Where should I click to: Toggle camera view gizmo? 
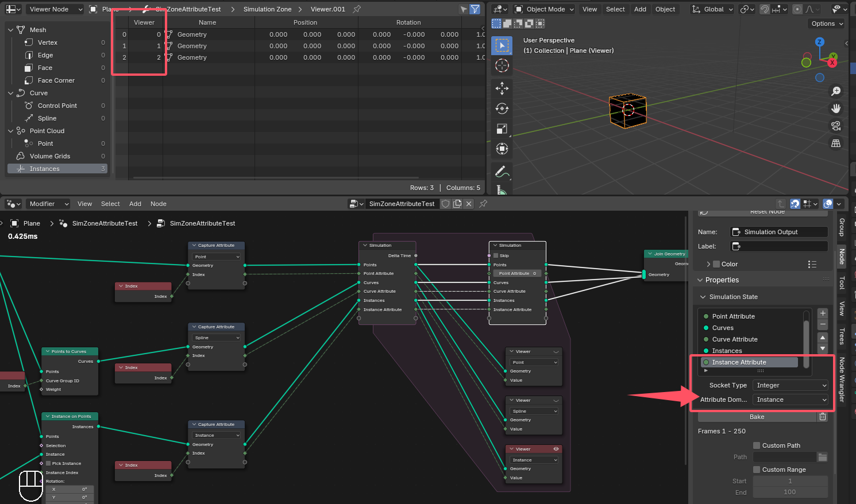point(836,126)
